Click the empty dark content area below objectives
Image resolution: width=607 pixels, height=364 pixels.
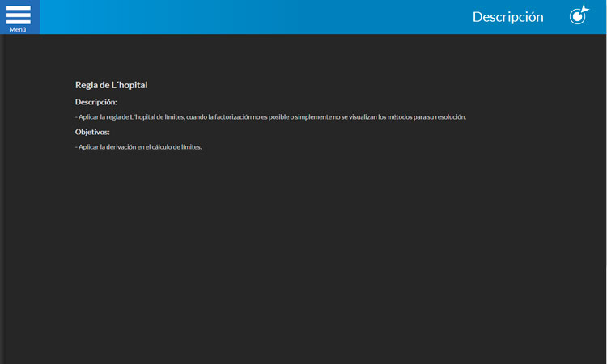click(x=303, y=259)
